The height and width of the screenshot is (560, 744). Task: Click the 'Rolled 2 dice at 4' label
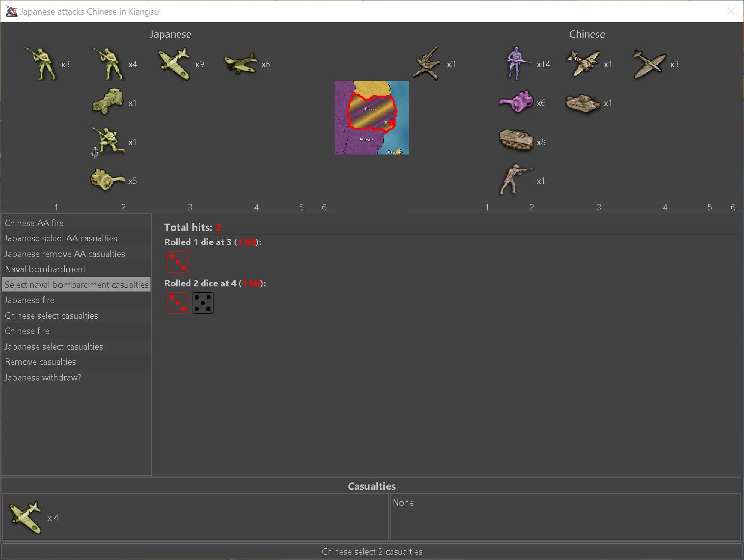tap(215, 283)
